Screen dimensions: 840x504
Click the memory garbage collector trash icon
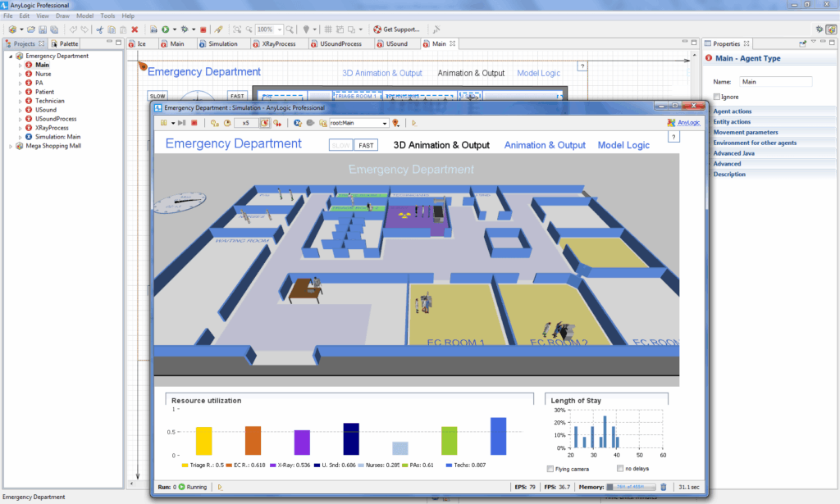[663, 487]
